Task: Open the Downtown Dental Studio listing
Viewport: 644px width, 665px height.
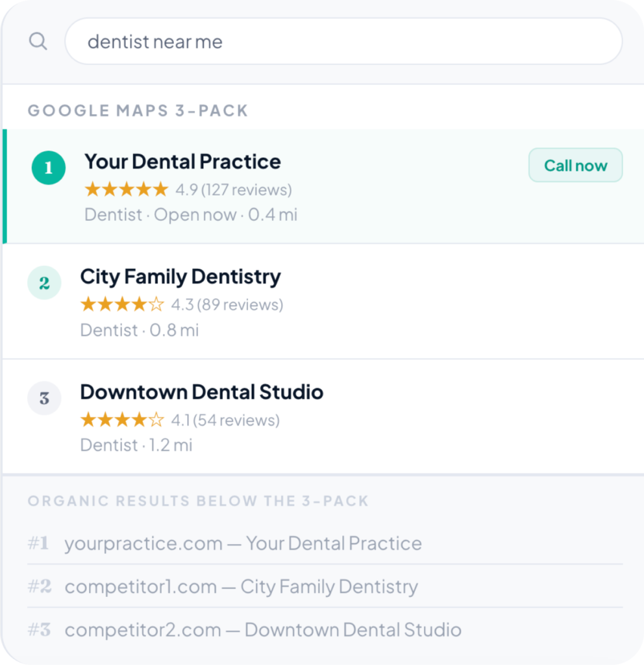Action: pyautogui.click(x=201, y=392)
